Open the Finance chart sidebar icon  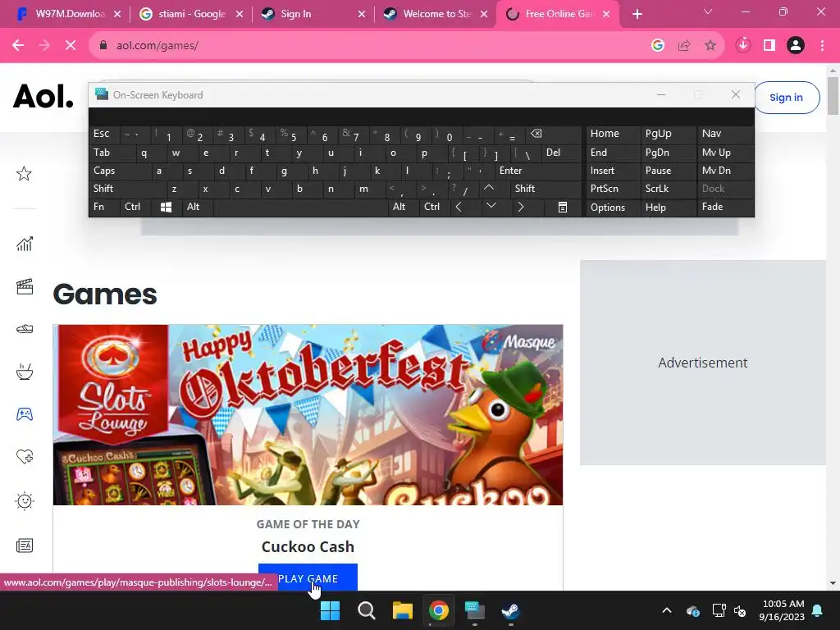click(24, 244)
